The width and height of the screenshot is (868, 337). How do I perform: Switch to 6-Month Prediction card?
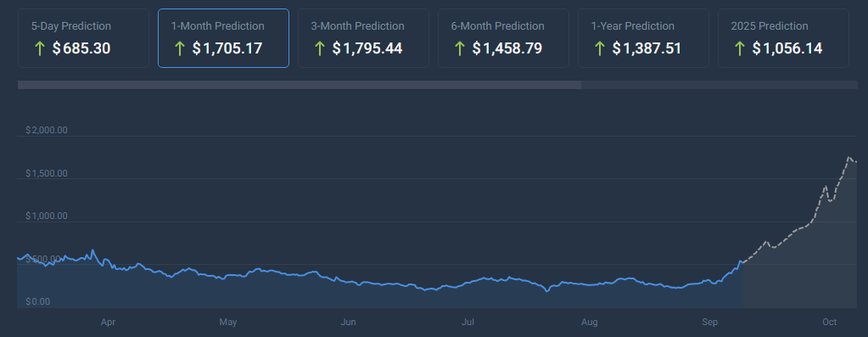[504, 38]
